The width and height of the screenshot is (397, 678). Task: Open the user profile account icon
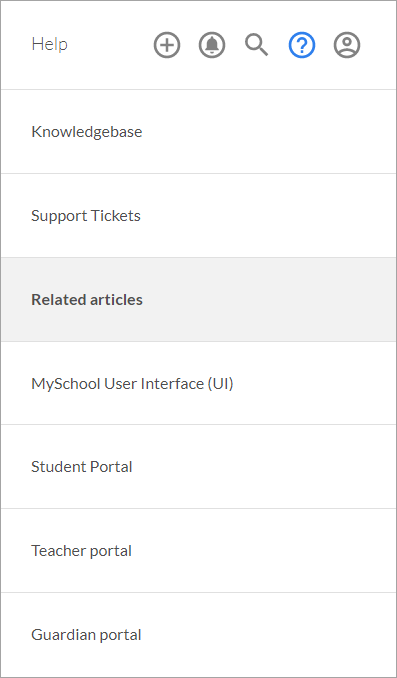347,45
